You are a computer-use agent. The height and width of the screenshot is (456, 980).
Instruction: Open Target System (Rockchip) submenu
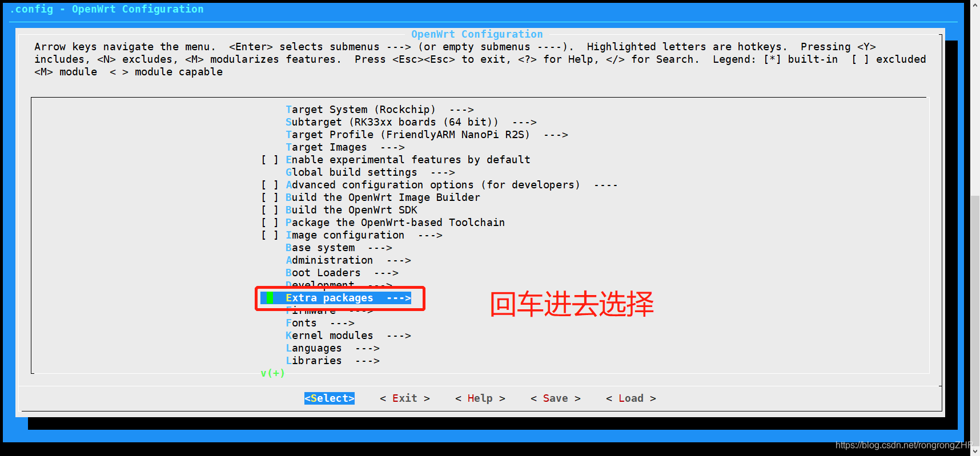(x=379, y=110)
